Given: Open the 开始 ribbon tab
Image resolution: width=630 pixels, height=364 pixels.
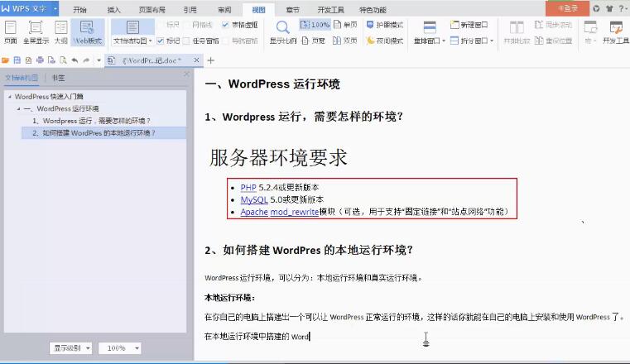Looking at the screenshot, I should (x=80, y=10).
